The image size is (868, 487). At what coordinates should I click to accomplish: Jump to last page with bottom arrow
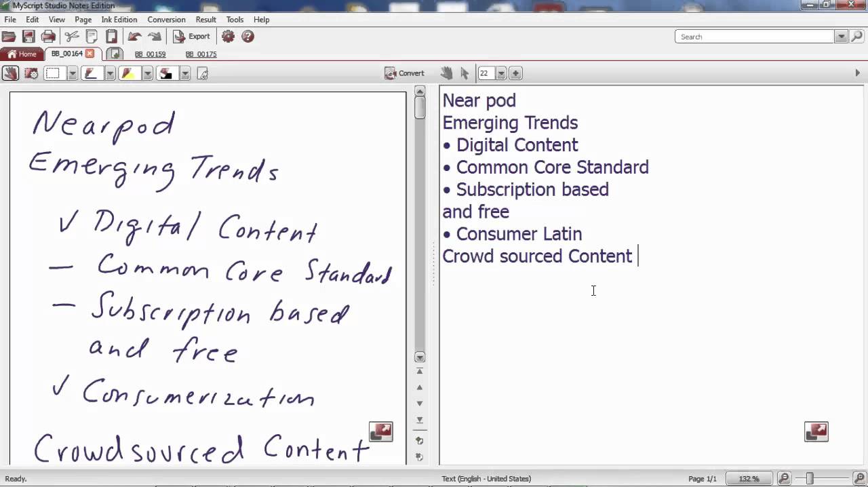tap(420, 420)
